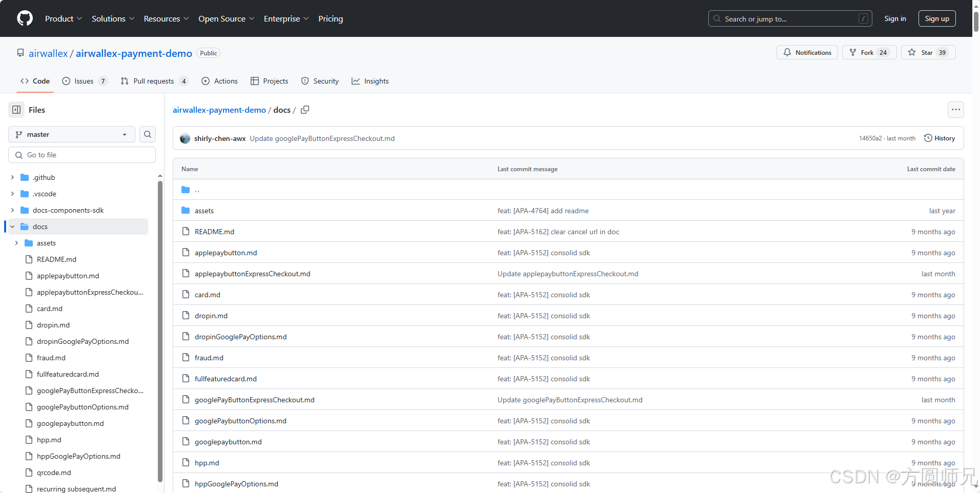
Task: Click the Notifications bell button
Action: [x=807, y=52]
